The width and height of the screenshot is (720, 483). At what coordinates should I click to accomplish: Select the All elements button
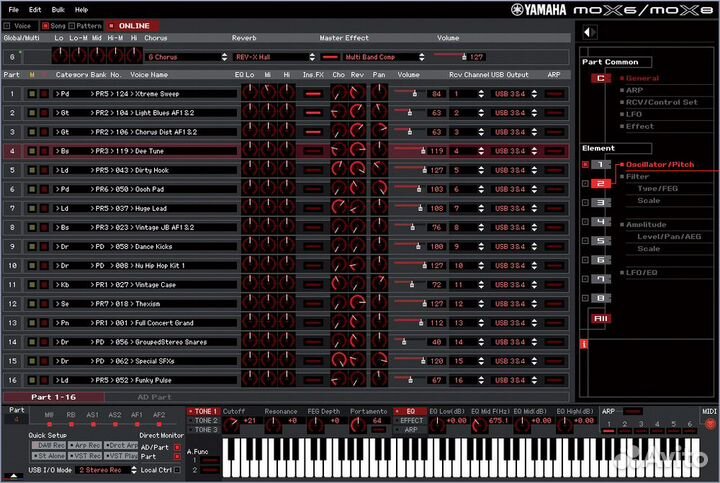[601, 318]
